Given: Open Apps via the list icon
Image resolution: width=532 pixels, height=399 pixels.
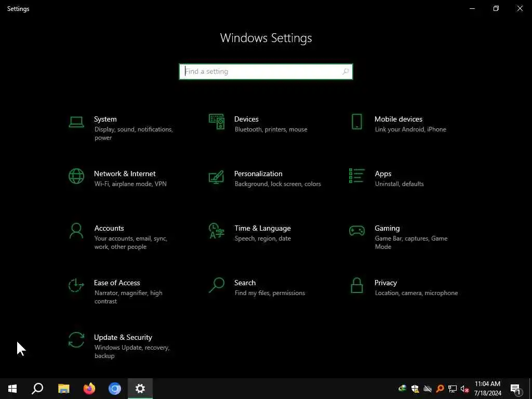Looking at the screenshot, I should pyautogui.click(x=356, y=176).
